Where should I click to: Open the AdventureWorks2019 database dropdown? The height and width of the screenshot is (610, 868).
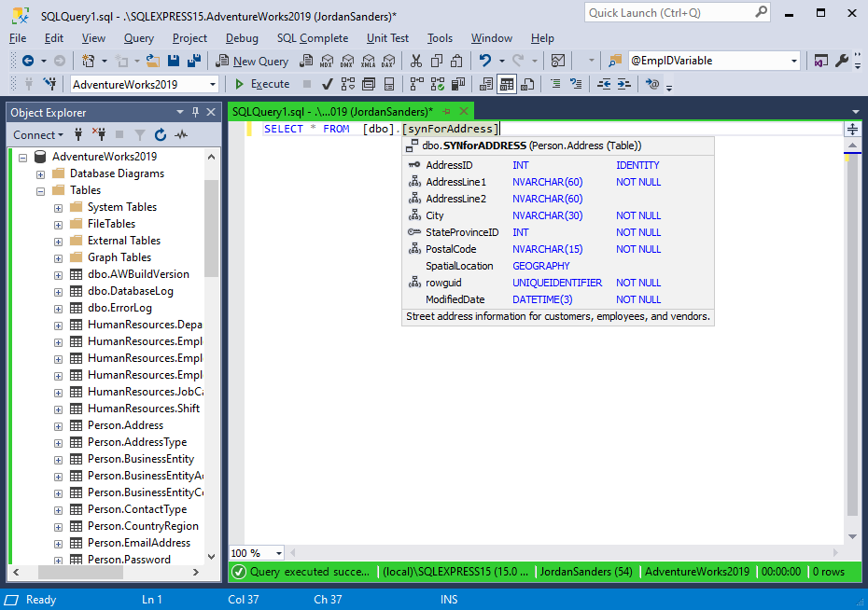point(213,85)
